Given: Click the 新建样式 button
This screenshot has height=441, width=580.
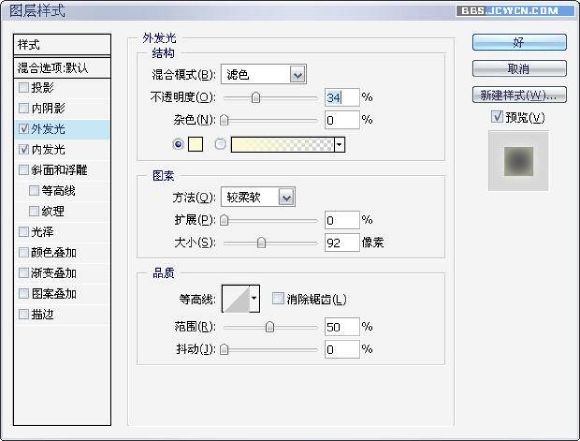Looking at the screenshot, I should [519, 95].
